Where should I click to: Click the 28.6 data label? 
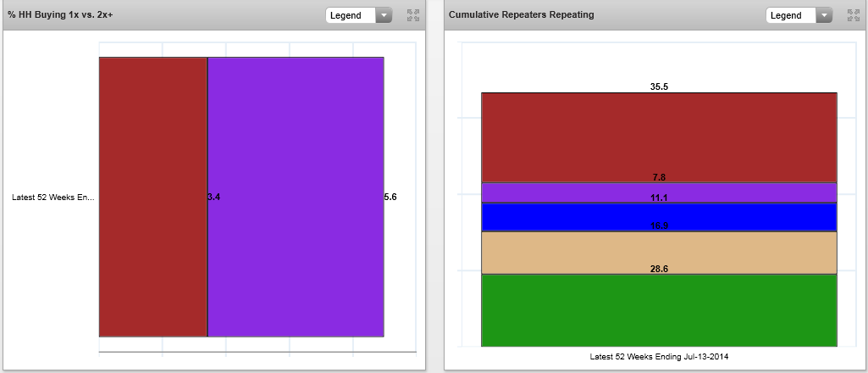659,269
